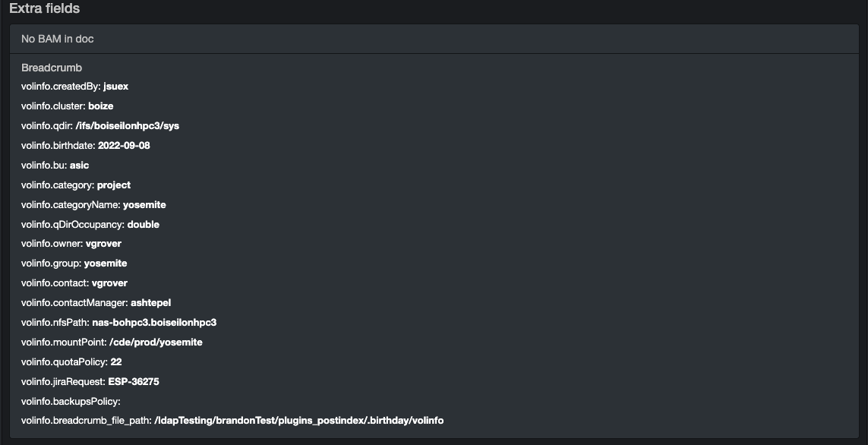Select the bu value asic
The width and height of the screenshot is (868, 445).
point(79,165)
